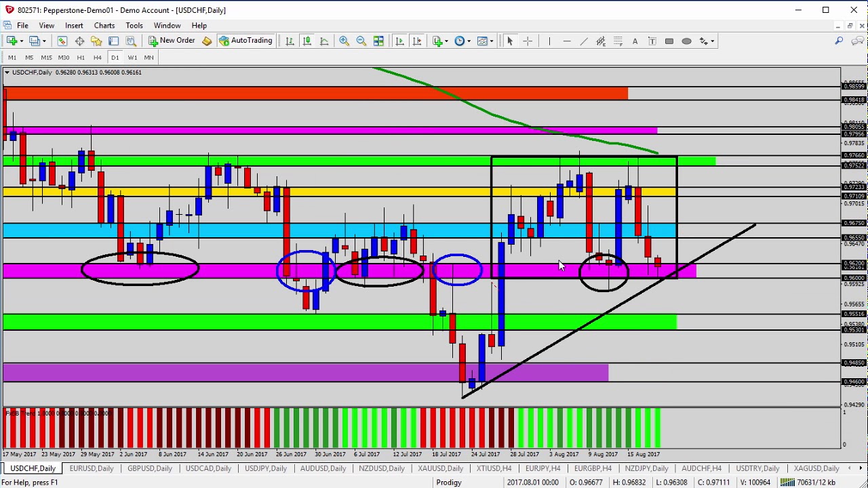Switch chart to candlesticks type
This screenshot has height=488, width=868.
click(x=307, y=41)
